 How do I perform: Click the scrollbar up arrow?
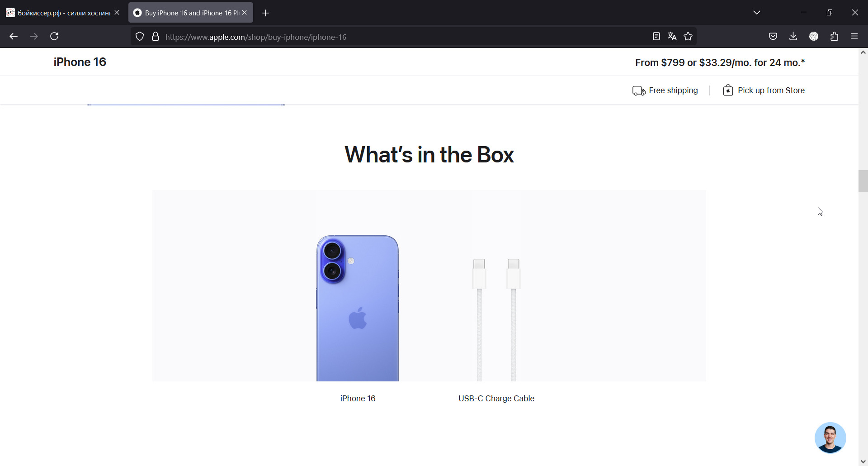click(863, 52)
